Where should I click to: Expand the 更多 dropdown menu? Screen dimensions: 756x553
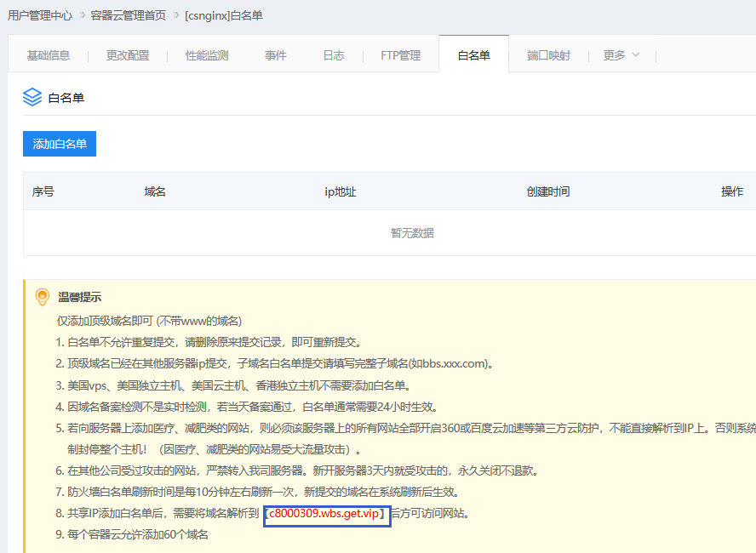621,55
